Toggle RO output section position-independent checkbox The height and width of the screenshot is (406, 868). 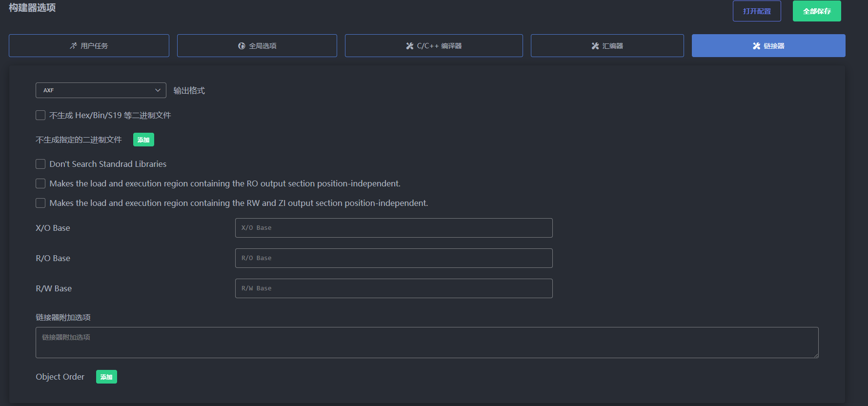(x=40, y=183)
